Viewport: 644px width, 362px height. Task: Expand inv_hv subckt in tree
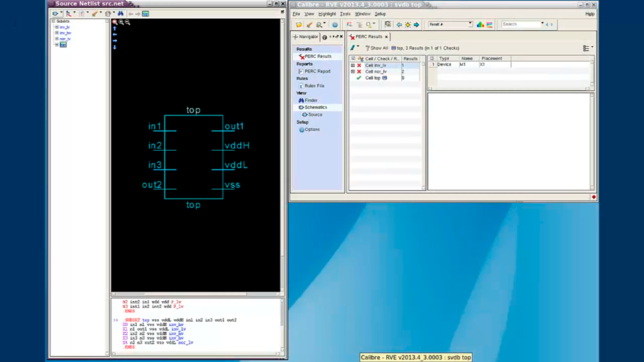[x=56, y=33]
